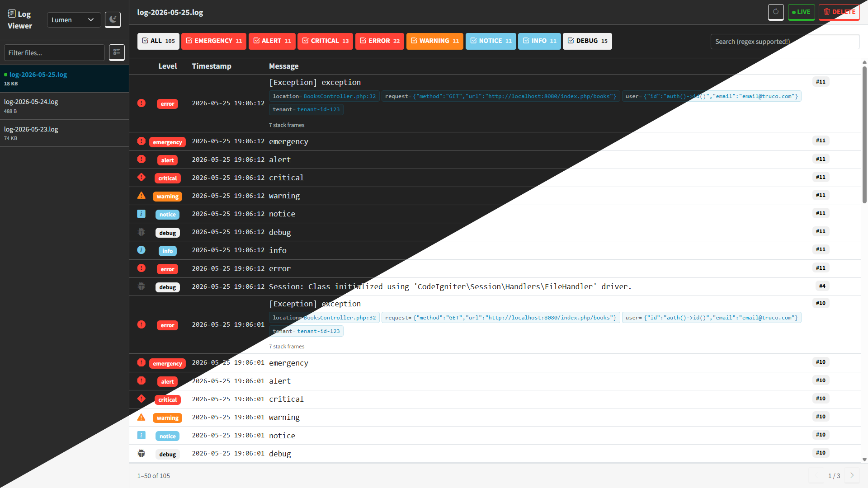Toggle the CRITICAL 13 level filter
Image resolution: width=868 pixels, height=488 pixels.
[325, 41]
